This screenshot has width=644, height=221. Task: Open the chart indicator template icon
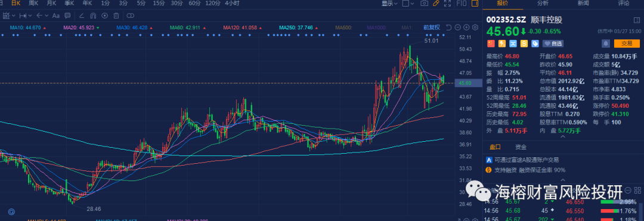coord(6,15)
